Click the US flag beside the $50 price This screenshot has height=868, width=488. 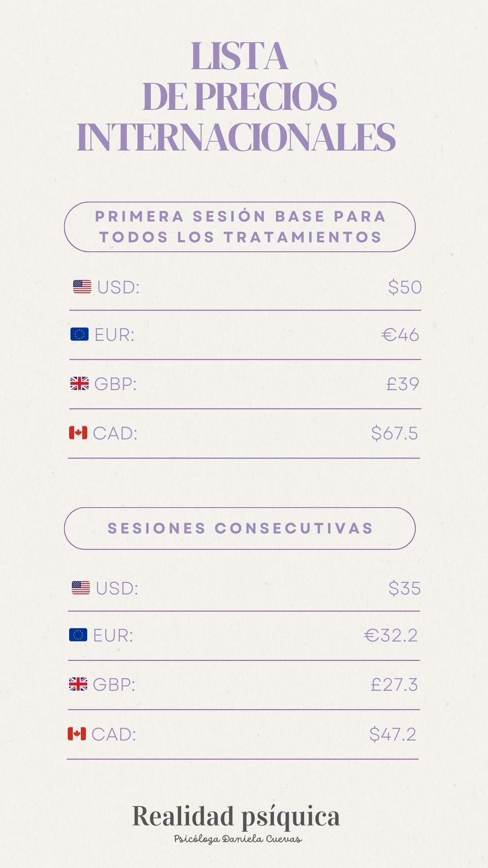click(82, 287)
